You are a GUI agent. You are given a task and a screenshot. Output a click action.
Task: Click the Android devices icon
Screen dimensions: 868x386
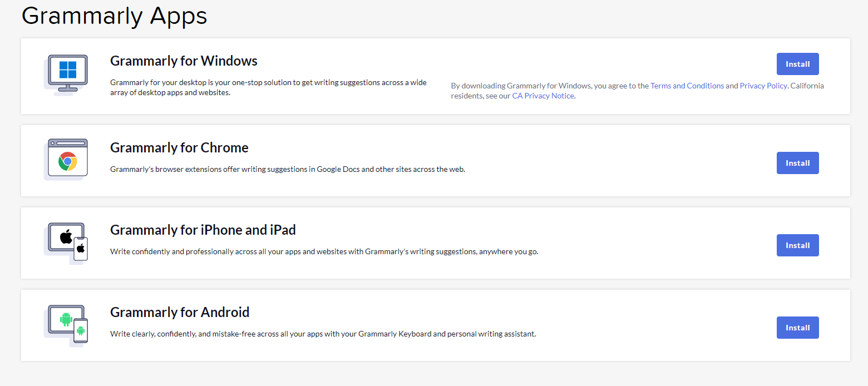click(x=67, y=324)
